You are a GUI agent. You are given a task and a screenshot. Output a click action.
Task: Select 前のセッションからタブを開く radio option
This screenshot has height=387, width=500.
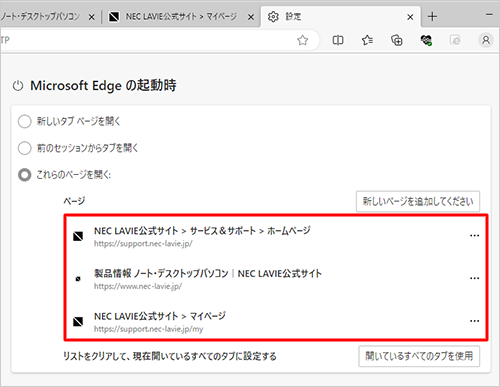point(25,148)
